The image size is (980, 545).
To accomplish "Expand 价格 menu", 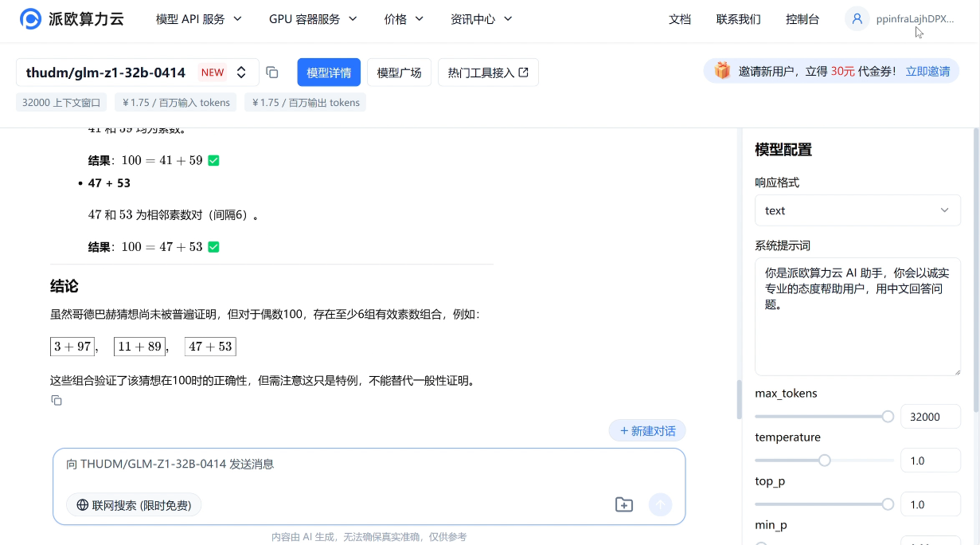I will click(404, 19).
